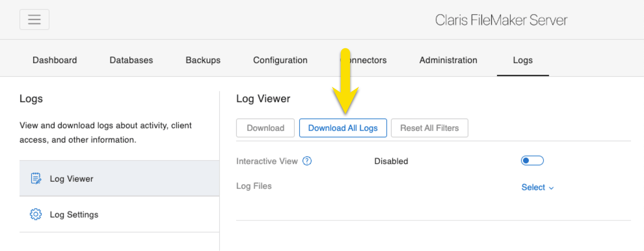Viewport: 644px width, 251px height.
Task: Click Reset All Filters button
Action: tap(429, 128)
